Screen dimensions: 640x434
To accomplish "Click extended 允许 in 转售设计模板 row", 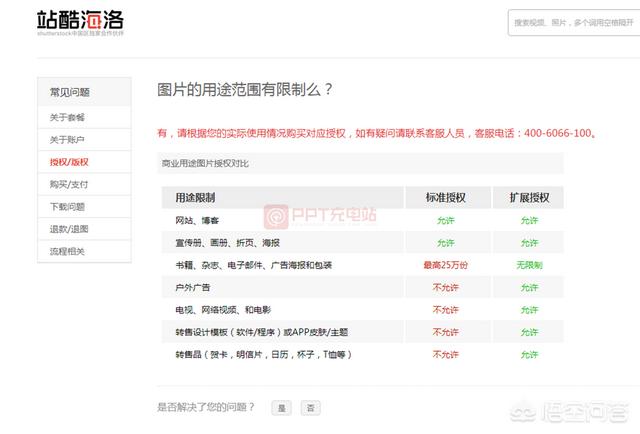I will tap(529, 332).
